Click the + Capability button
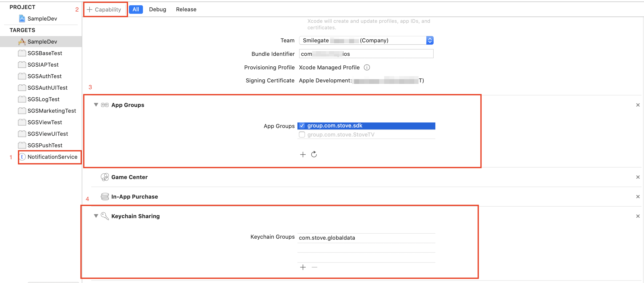 (104, 10)
